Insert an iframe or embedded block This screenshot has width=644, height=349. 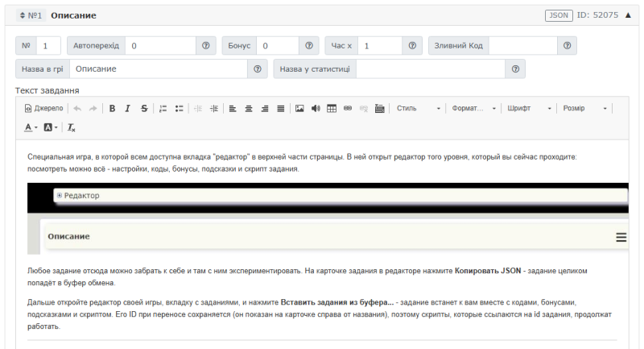(x=379, y=109)
